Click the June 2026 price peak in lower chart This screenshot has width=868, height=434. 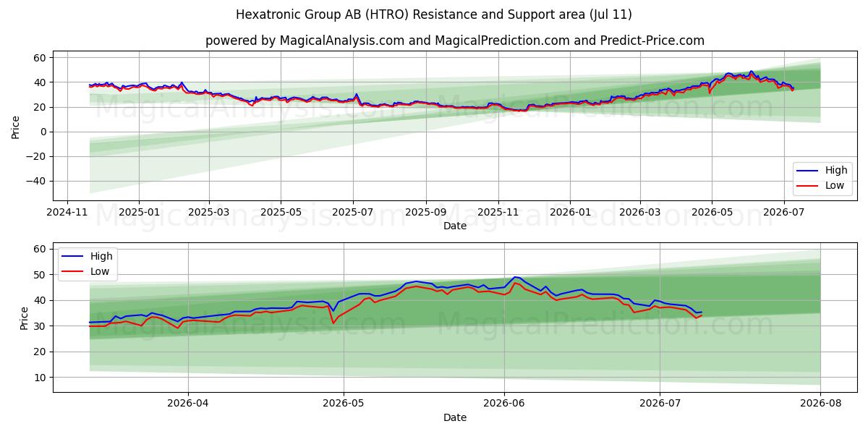514,277
